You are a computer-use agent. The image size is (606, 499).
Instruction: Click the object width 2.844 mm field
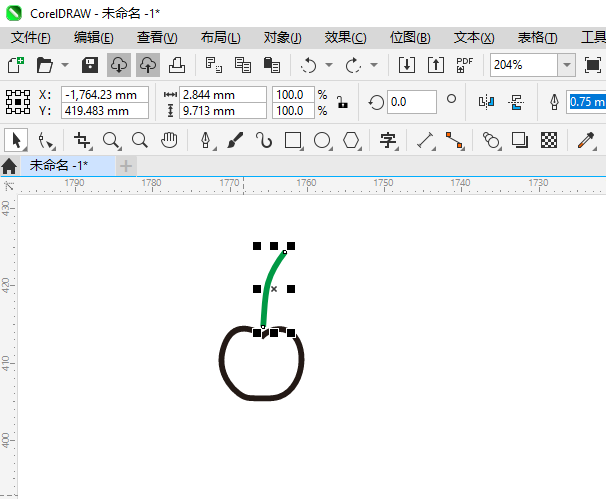[x=223, y=95]
